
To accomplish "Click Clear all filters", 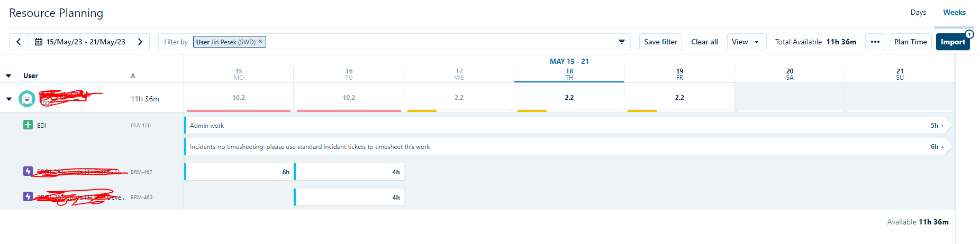I will pyautogui.click(x=704, y=42).
